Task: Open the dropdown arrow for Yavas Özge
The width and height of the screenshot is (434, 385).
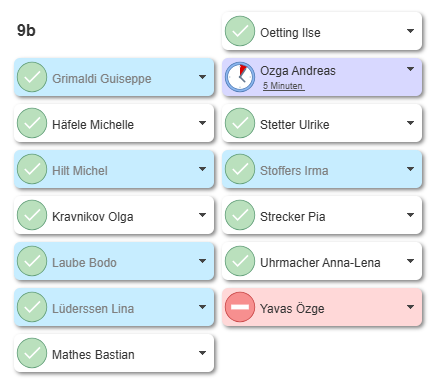Action: click(410, 307)
